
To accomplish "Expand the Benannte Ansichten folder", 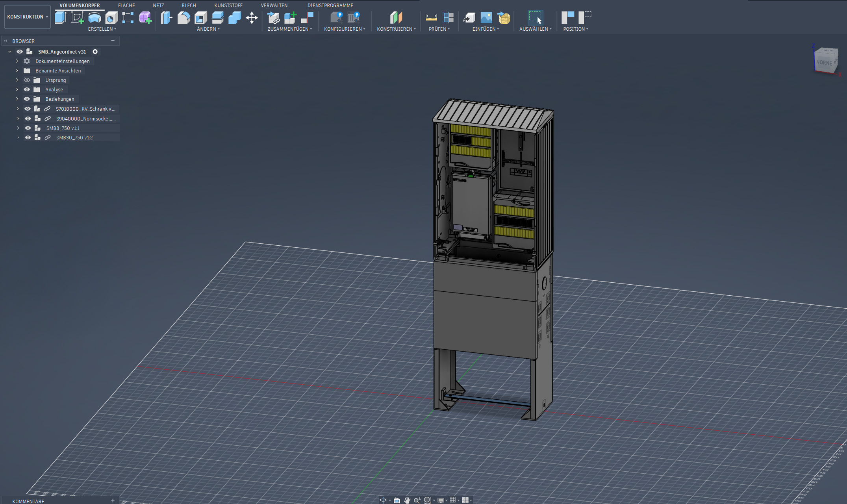I will (x=17, y=70).
